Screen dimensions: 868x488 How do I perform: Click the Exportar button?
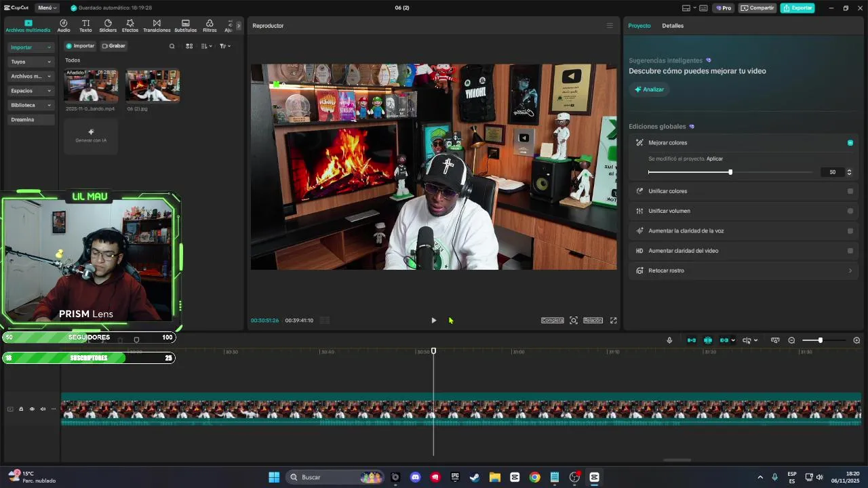click(797, 8)
